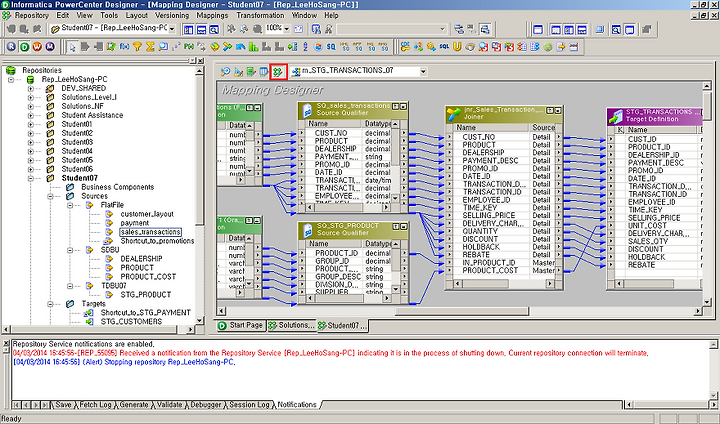Select SELLING_PRICE in STG_TRANSACTIONS target

654,218
